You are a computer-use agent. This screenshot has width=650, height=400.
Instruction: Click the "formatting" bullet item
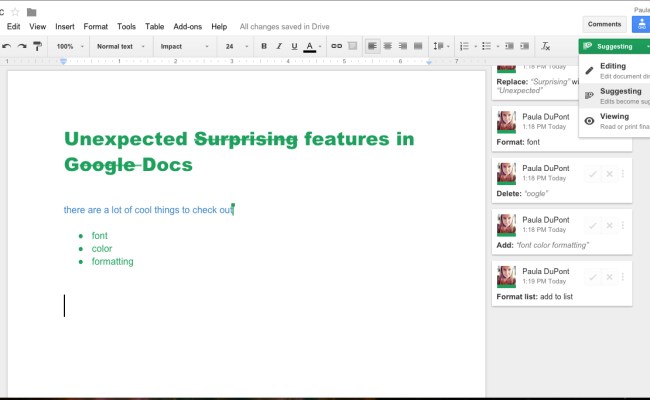pos(112,262)
